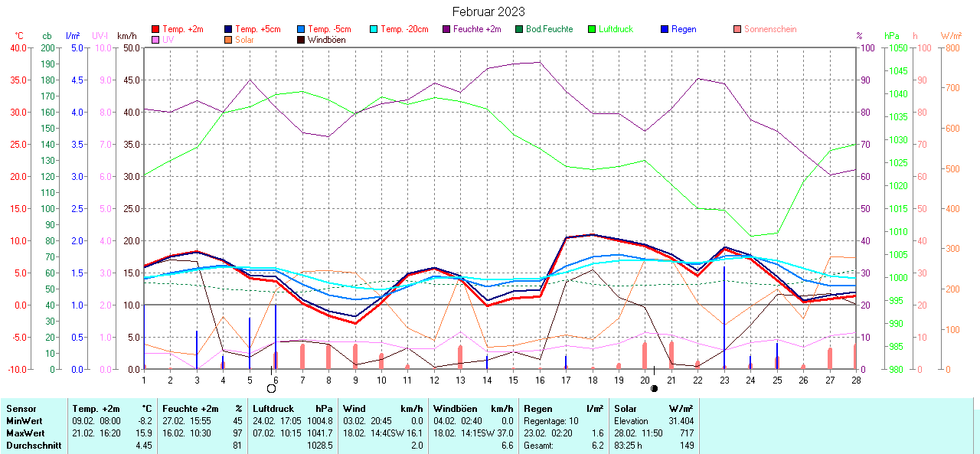The height and width of the screenshot is (454, 980).
Task: Click the minimum temperature value -8.2
Action: [145, 421]
